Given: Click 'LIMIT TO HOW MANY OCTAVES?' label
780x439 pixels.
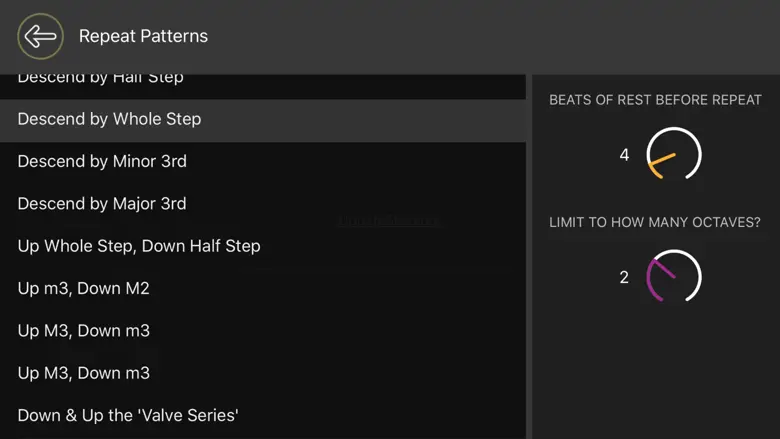Looking at the screenshot, I should pyautogui.click(x=655, y=222).
